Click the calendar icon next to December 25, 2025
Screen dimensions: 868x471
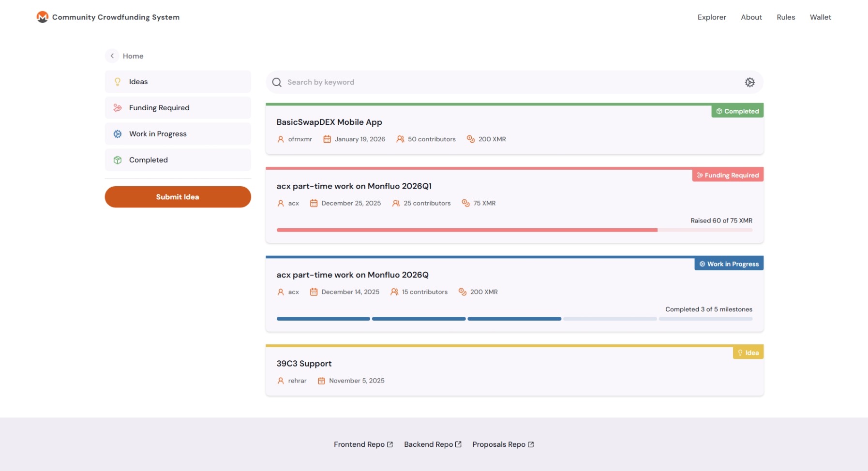(x=314, y=203)
